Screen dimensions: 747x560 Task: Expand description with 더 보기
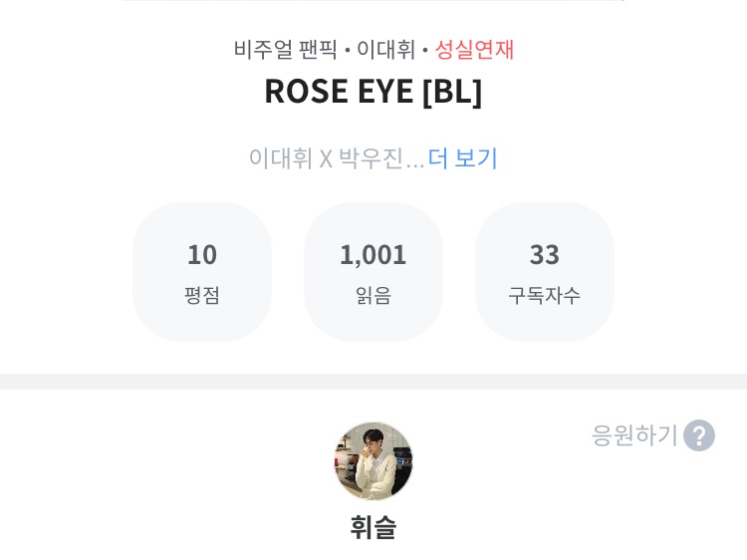tap(463, 158)
